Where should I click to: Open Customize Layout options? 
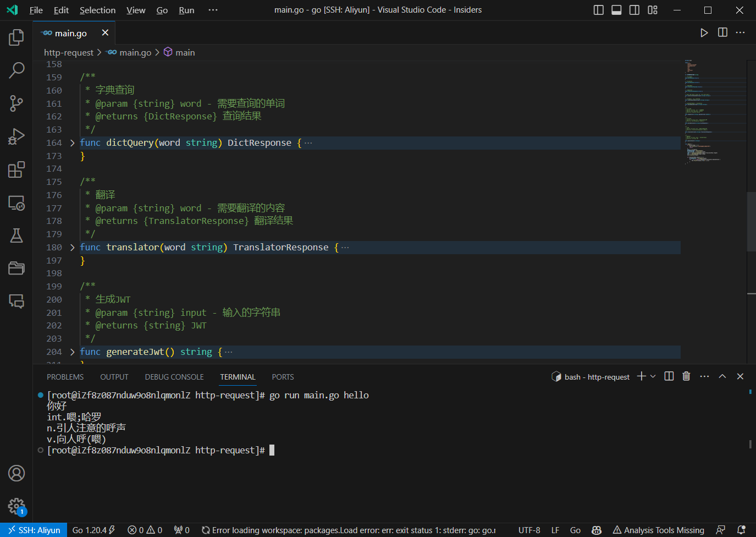coord(653,10)
